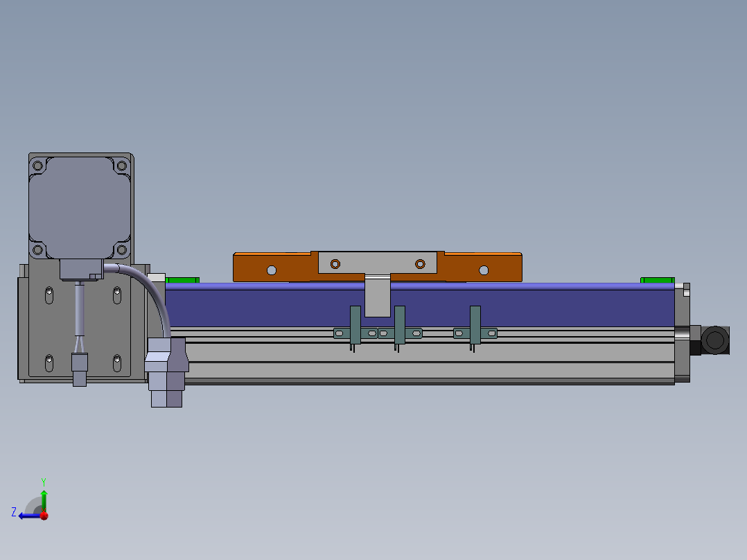Image resolution: width=747 pixels, height=560 pixels.
Task: Select the motor's bottom-left mounting screw
Action: coord(37,250)
